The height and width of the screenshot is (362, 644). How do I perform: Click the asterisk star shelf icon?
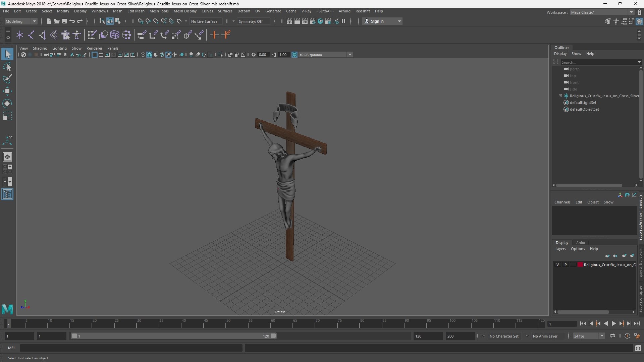[x=20, y=35]
